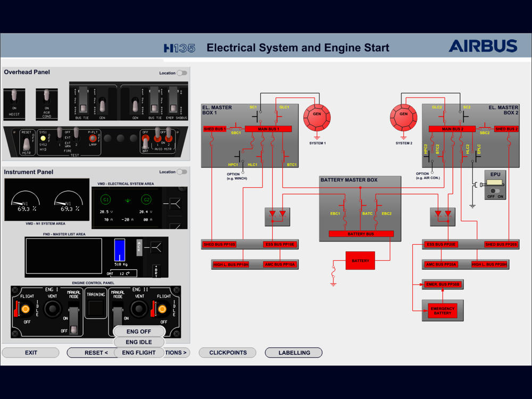The image size is (532, 399).
Task: Toggle the AVIO MSTR 2 switch
Action: point(169,135)
